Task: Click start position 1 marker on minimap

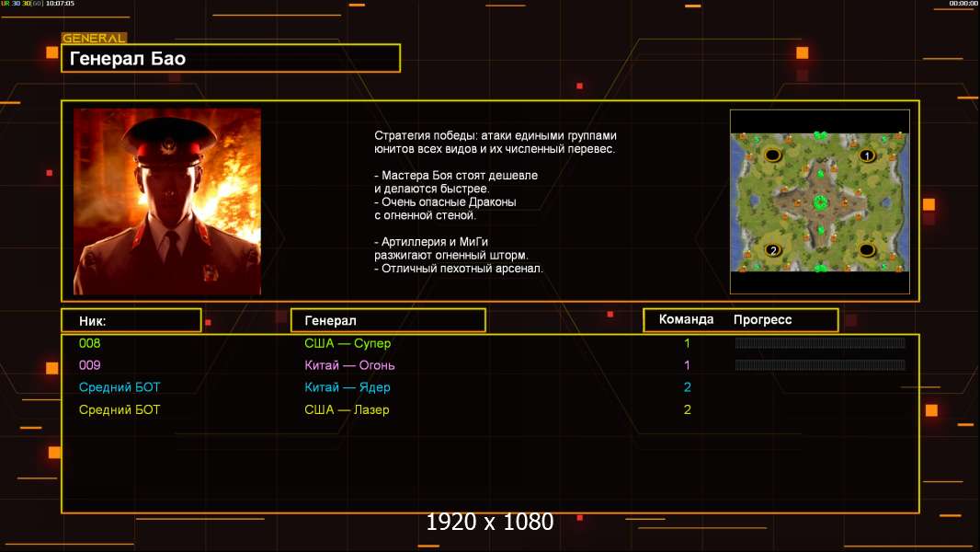Action: point(865,155)
